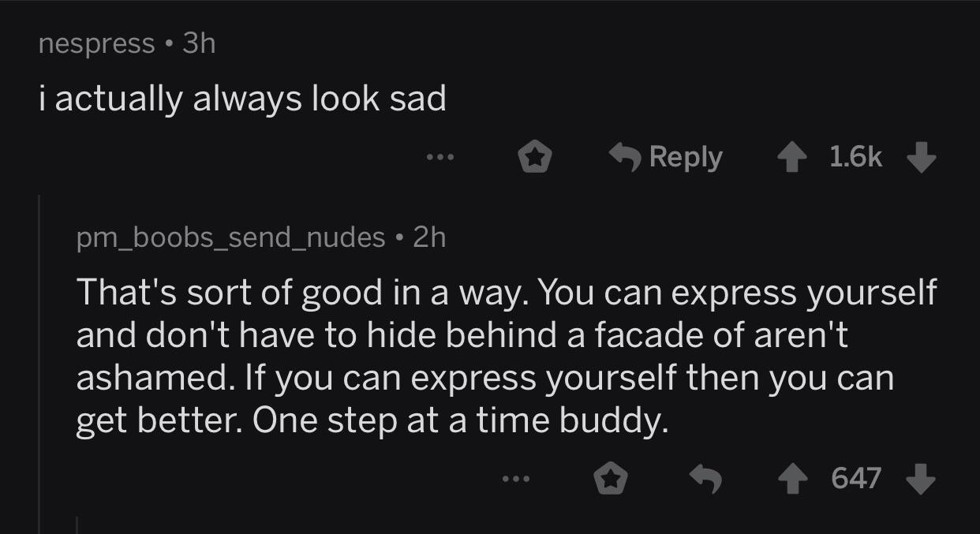980x534 pixels.
Task: Open the overflow menu on the reply comment
Action: (514, 478)
